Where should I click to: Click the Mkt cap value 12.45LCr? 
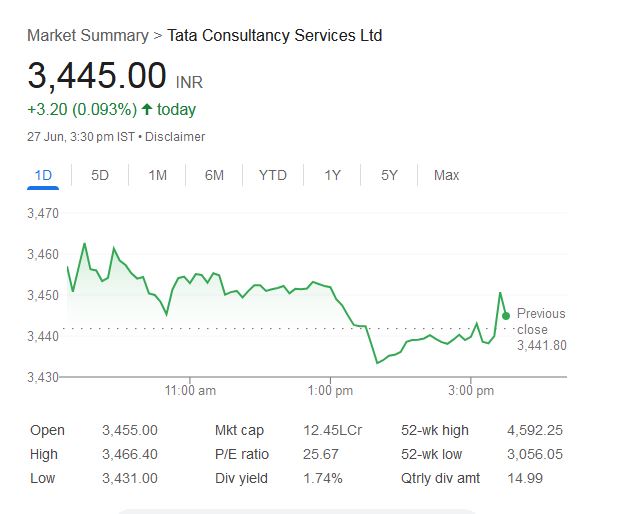pyautogui.click(x=332, y=430)
